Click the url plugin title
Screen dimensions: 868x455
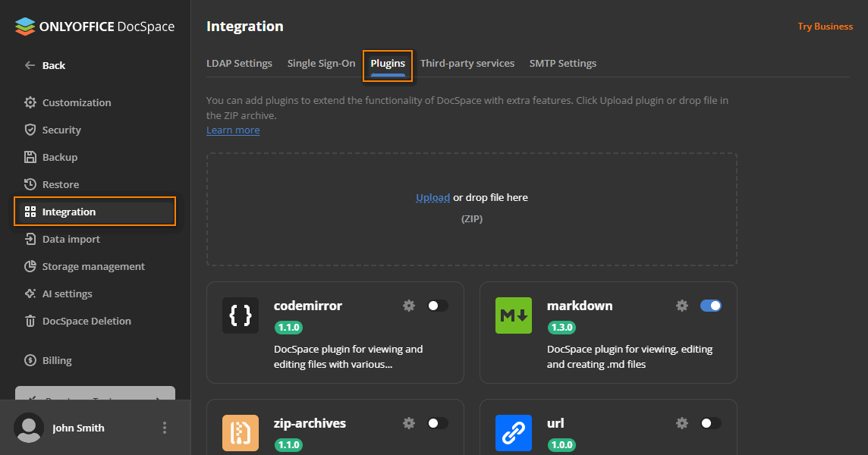pos(555,423)
